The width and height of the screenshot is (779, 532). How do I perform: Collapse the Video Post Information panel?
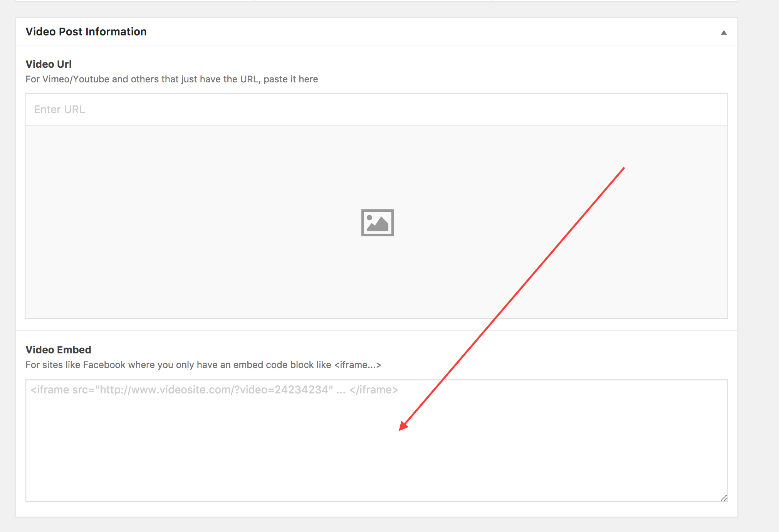(724, 32)
